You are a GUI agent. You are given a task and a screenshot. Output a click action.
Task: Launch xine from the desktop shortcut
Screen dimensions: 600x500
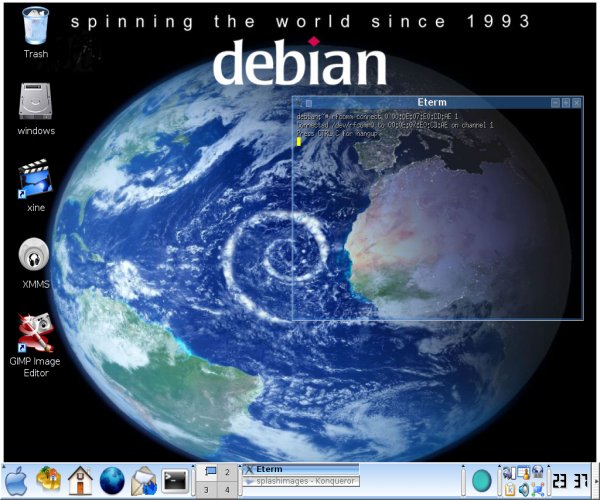pos(35,179)
